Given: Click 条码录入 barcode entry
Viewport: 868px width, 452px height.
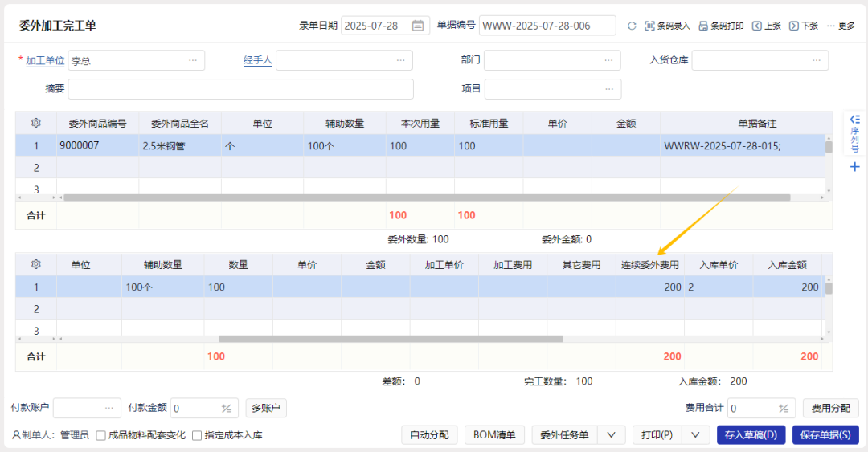Looking at the screenshot, I should pyautogui.click(x=667, y=26).
